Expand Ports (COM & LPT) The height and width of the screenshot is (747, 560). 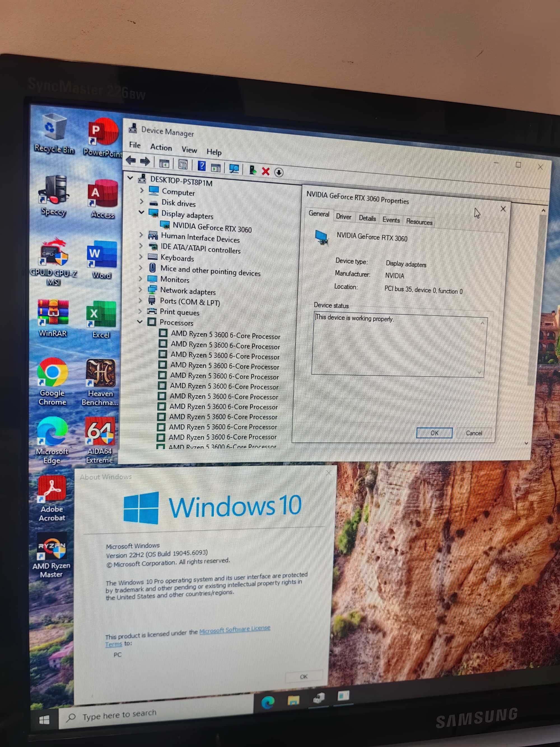[x=140, y=300]
